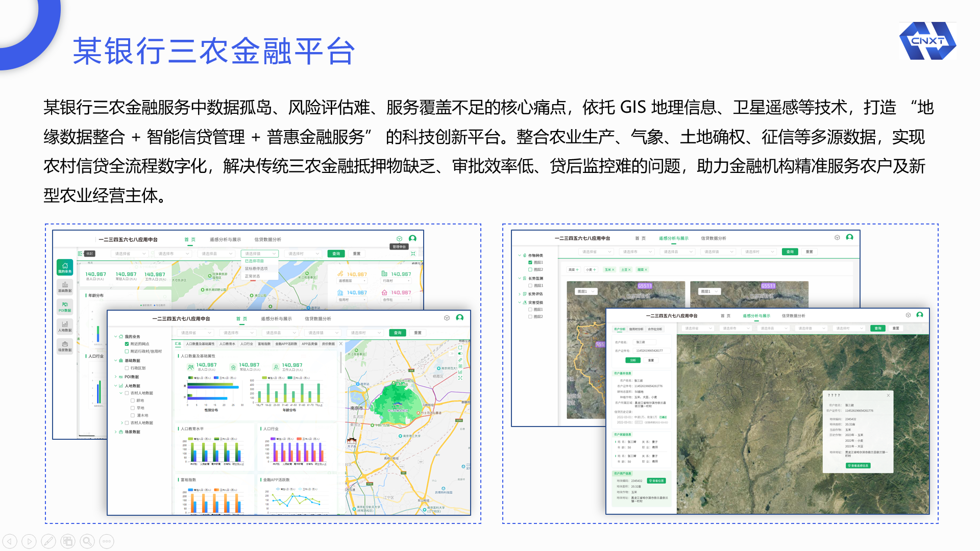Go to the previous slide
This screenshot has height=551, width=980.
(x=10, y=541)
